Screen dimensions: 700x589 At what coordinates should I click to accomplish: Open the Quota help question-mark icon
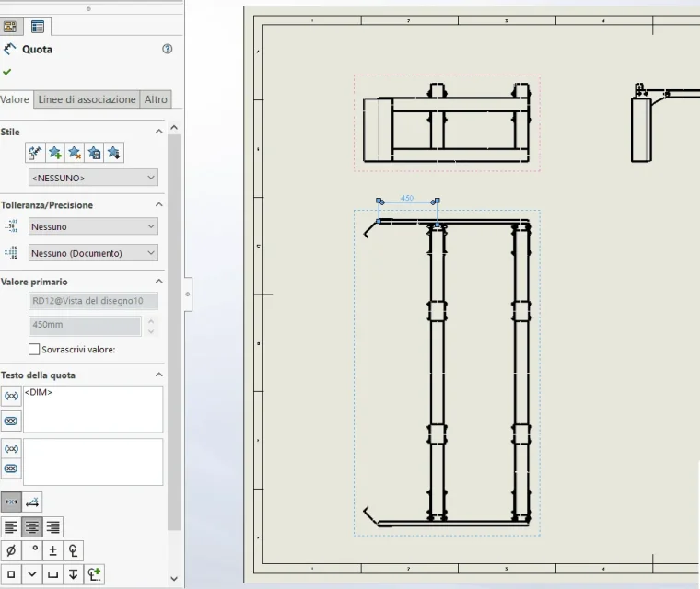tap(167, 49)
